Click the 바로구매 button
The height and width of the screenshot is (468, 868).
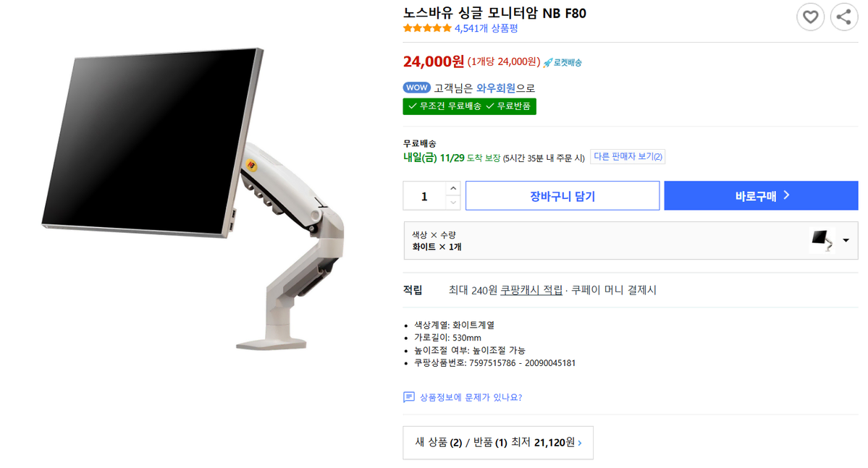point(761,196)
